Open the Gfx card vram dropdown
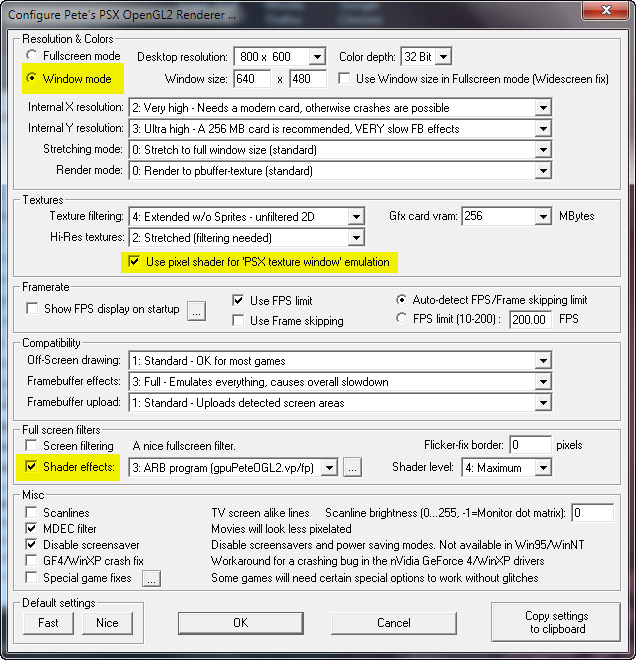Screen dimensions: 636x660 506,216
